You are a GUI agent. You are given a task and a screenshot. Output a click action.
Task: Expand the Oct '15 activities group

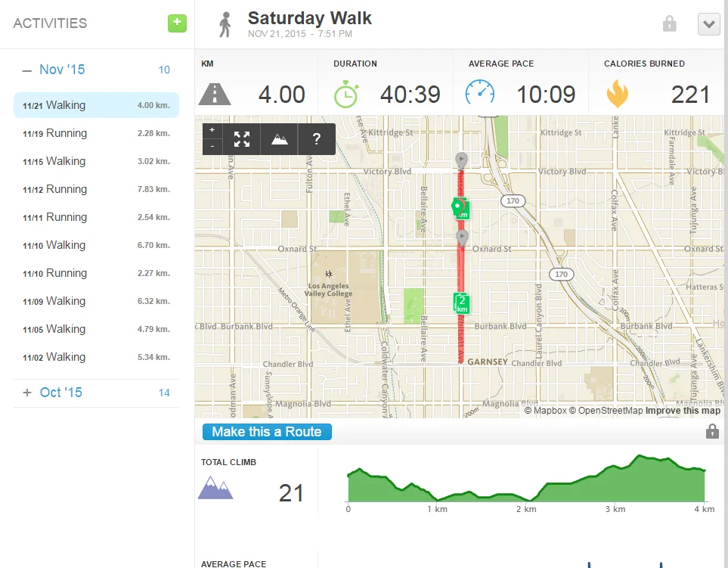tap(27, 393)
